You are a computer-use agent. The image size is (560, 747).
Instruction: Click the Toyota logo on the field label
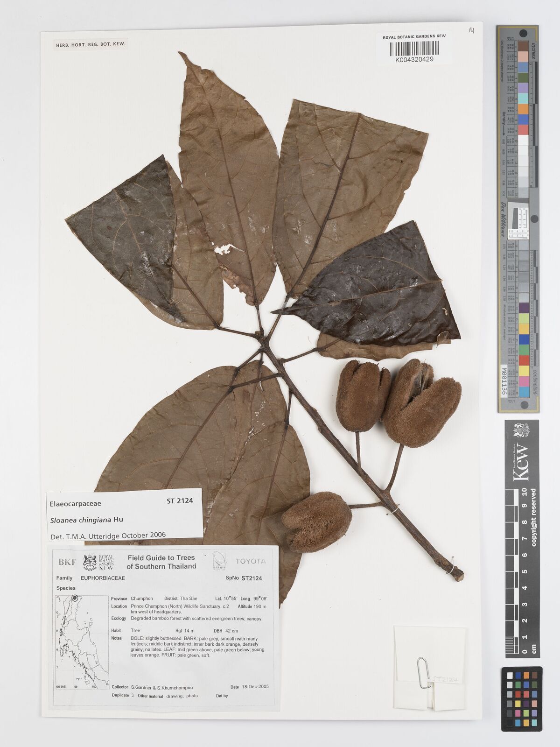250,561
